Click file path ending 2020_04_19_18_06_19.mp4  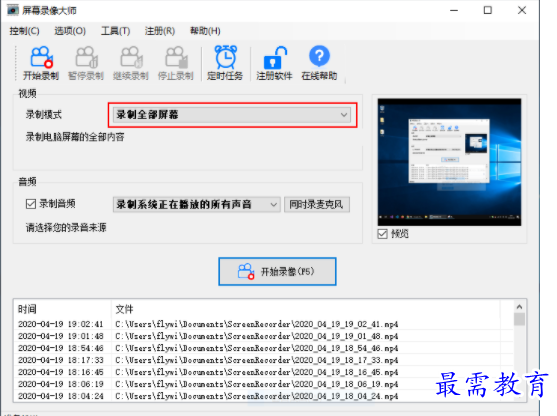(256, 384)
